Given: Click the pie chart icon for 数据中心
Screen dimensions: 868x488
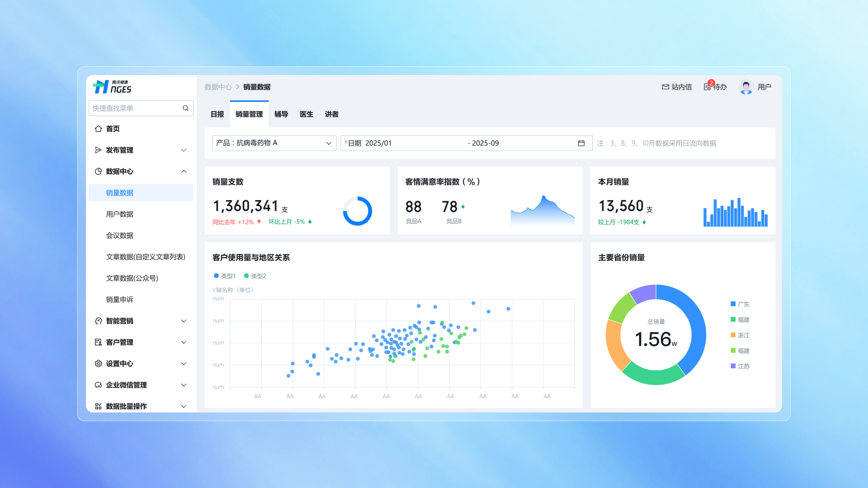Looking at the screenshot, I should [98, 171].
